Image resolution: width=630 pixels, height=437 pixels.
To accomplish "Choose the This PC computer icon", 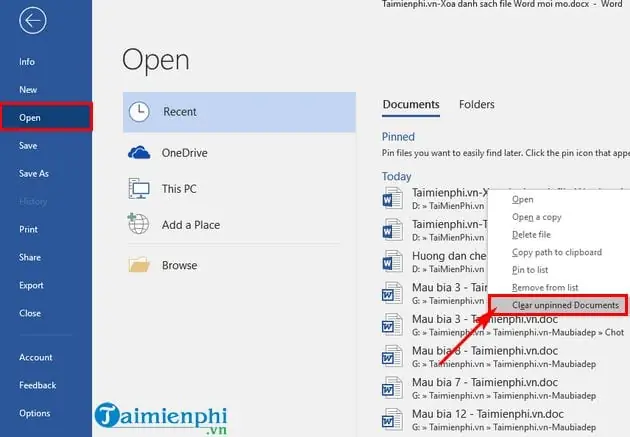I will point(139,188).
